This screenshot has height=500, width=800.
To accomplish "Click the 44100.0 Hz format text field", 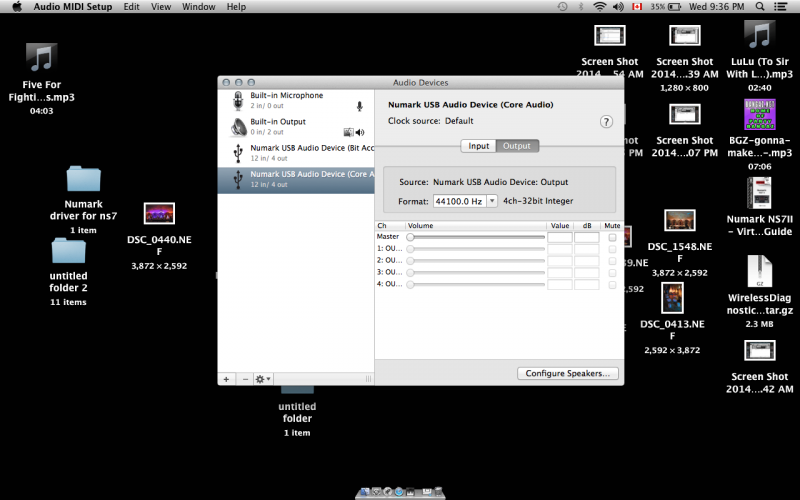I will coord(460,201).
